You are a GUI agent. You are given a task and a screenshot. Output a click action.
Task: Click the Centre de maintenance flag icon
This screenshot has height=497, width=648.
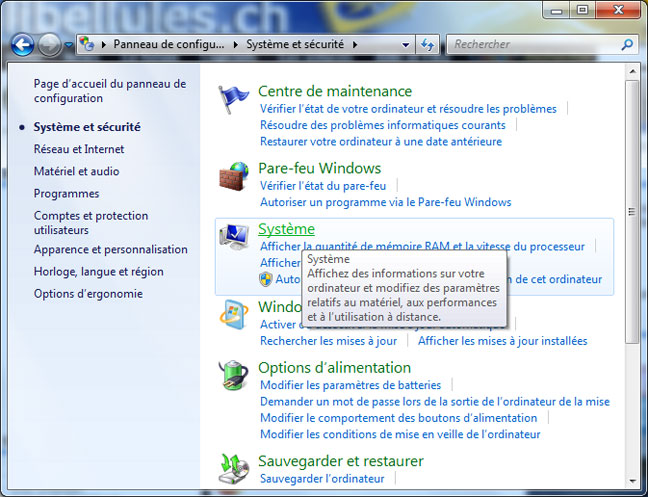pos(233,99)
